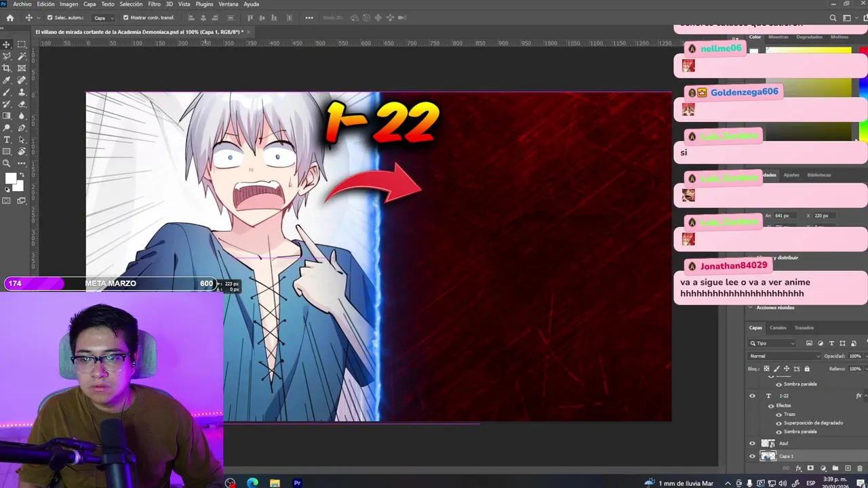868x488 pixels.
Task: Select the Polygonal Lasso tool
Action: click(7, 56)
